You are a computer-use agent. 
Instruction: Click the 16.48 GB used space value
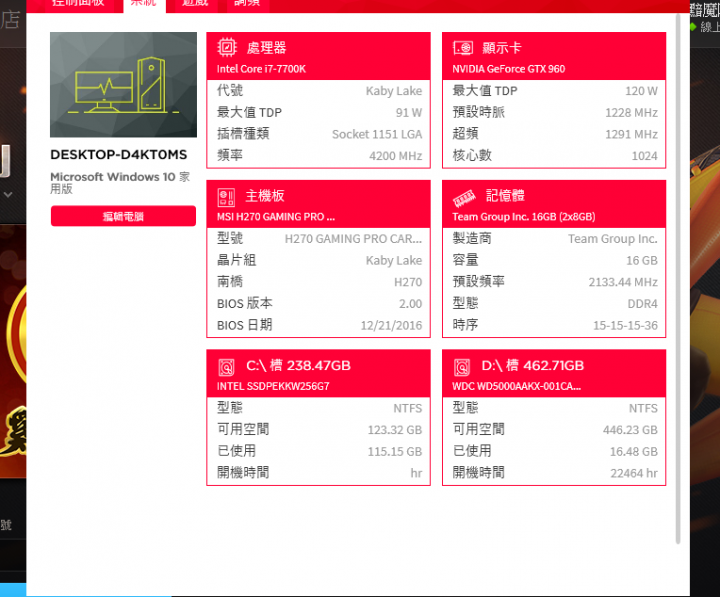pos(634,451)
